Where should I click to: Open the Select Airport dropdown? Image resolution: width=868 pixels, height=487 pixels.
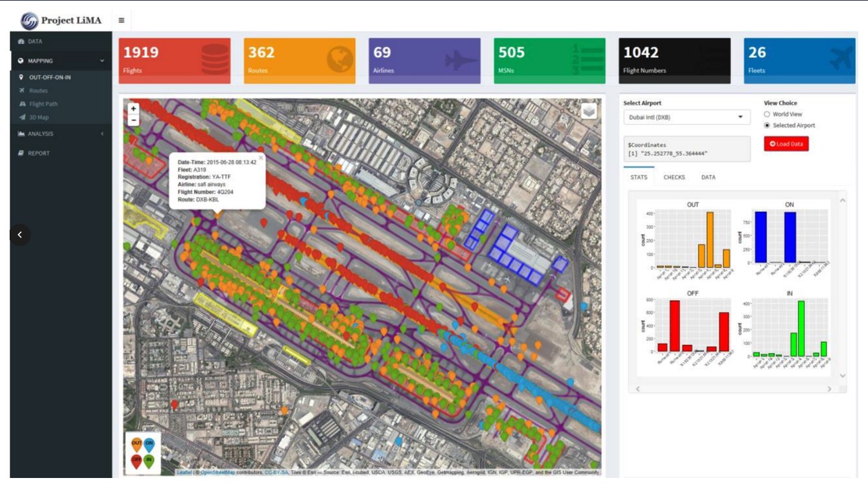pos(687,117)
